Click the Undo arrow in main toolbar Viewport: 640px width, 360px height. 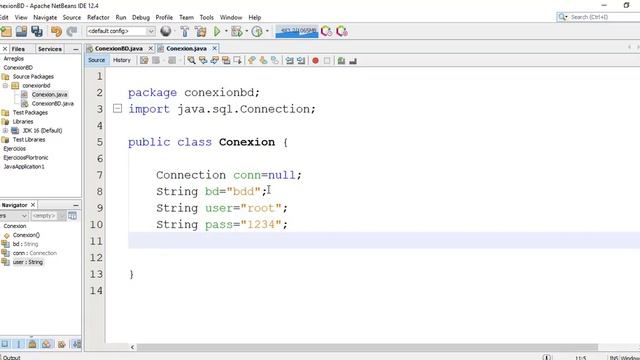[x=56, y=31]
